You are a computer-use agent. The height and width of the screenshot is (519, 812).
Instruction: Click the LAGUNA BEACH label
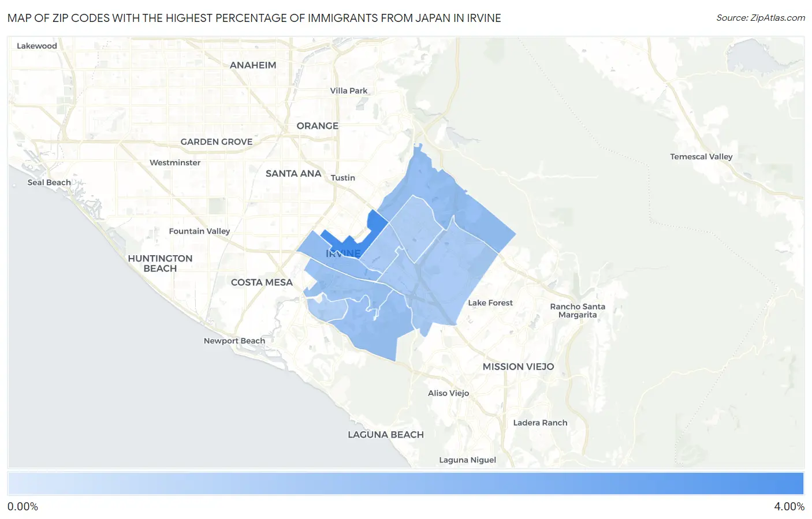click(386, 435)
